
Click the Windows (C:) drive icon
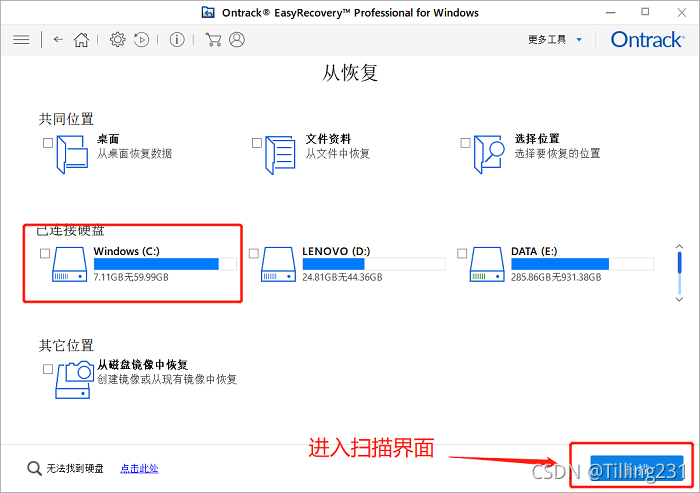[x=69, y=264]
